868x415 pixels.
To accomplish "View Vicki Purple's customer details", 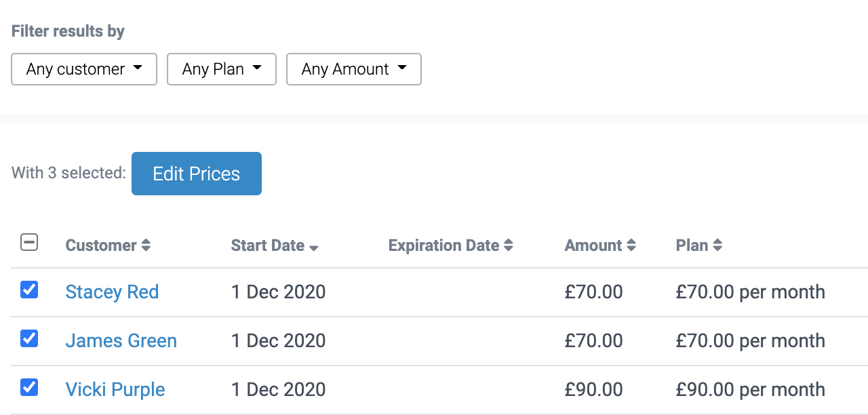I will (x=115, y=390).
